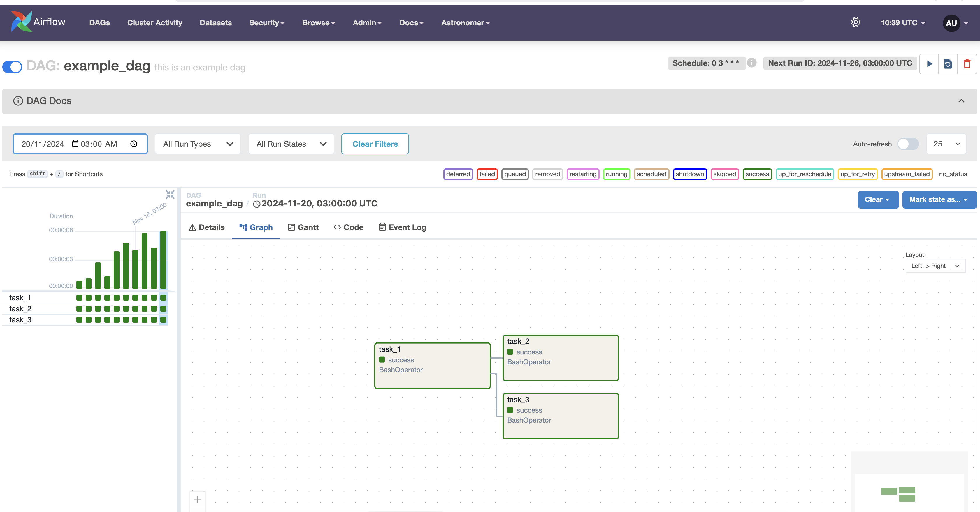980x512 pixels.
Task: Click the collapse grid panel icon
Action: point(170,195)
